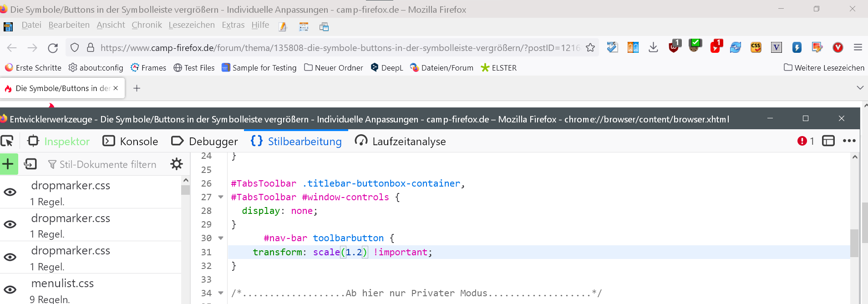
Task: Click the stacked windows icon in the menu bar
Action: click(x=324, y=27)
